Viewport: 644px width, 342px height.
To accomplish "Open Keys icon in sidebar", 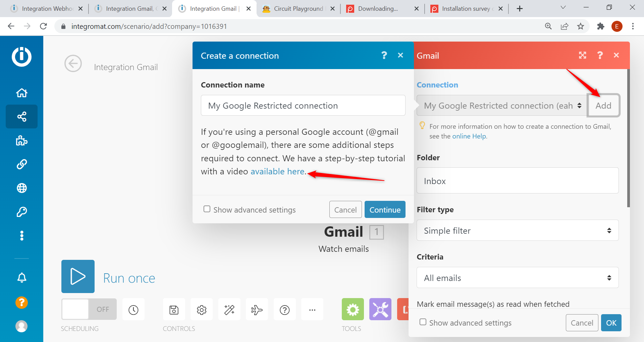I will click(x=22, y=212).
